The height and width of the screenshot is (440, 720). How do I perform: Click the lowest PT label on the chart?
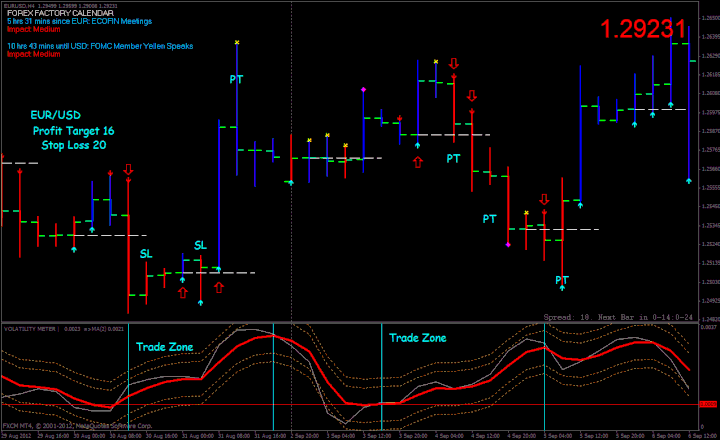coord(562,280)
